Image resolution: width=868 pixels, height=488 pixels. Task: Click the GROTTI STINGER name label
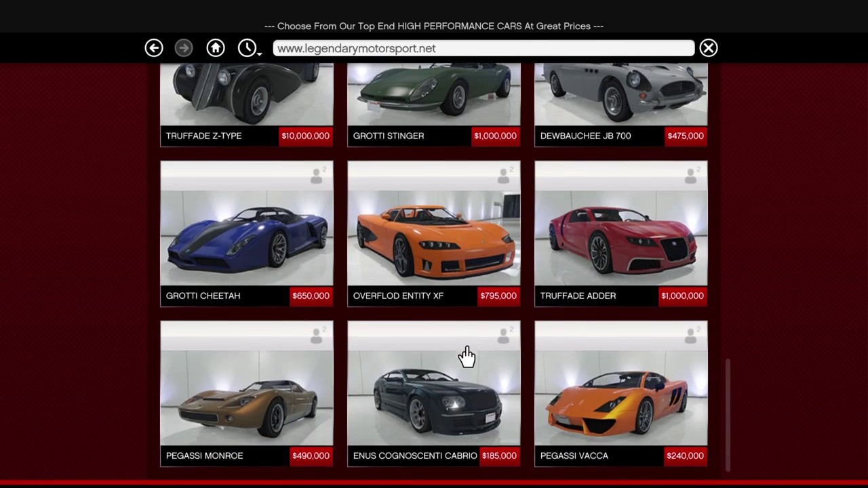point(389,136)
